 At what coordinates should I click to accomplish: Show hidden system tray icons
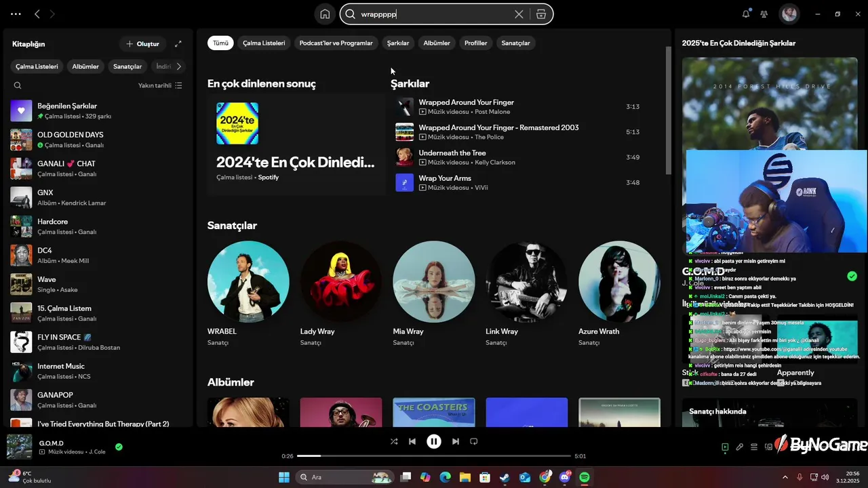point(785,477)
